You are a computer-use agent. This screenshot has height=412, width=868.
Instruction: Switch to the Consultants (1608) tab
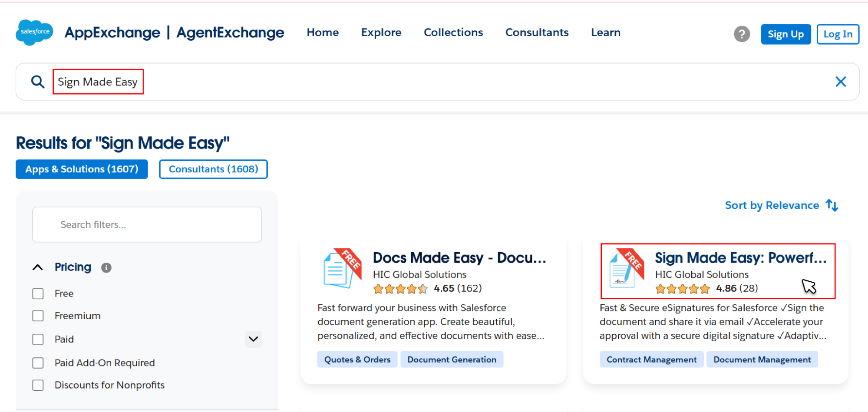coord(213,169)
